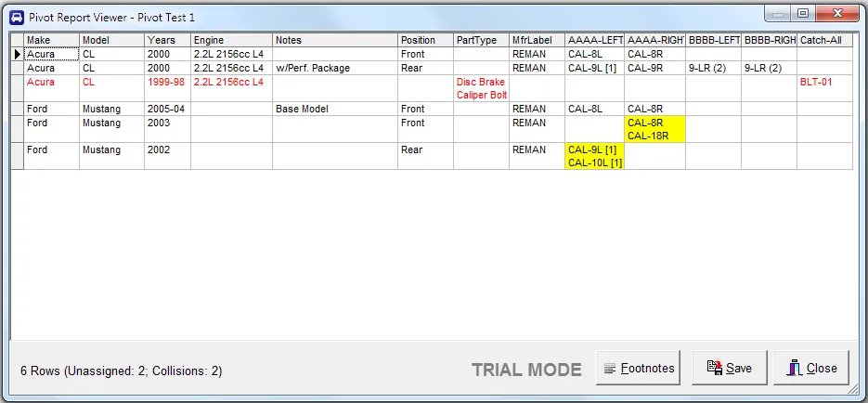Click the PartType column header
868x403 pixels.
(481, 41)
